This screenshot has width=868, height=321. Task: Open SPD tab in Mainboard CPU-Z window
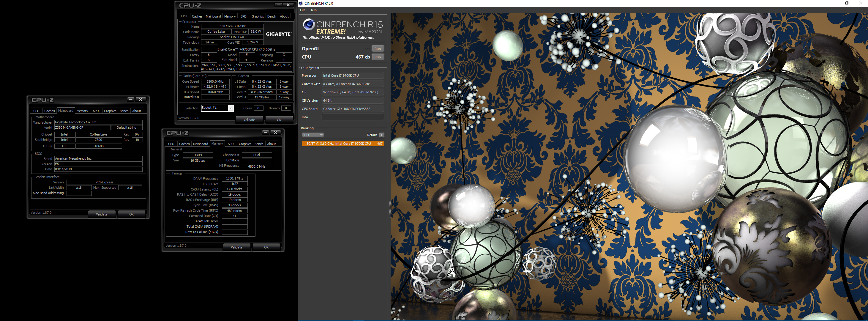96,111
